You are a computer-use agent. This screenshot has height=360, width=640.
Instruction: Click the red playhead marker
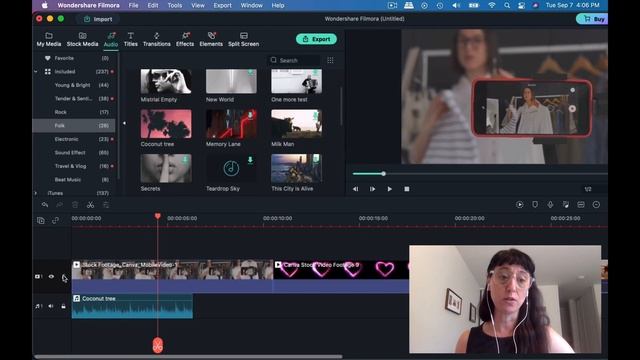[158, 216]
